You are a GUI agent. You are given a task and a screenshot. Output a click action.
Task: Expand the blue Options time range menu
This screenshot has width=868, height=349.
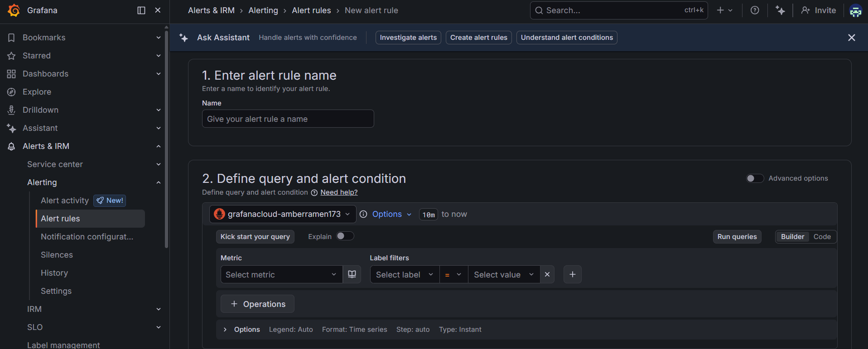click(392, 214)
